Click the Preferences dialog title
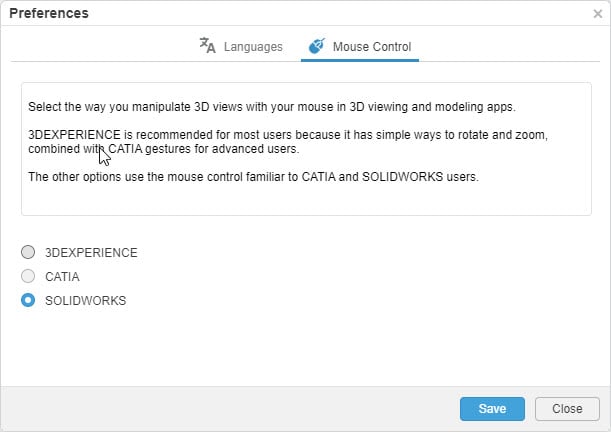The image size is (611, 432). [x=49, y=13]
